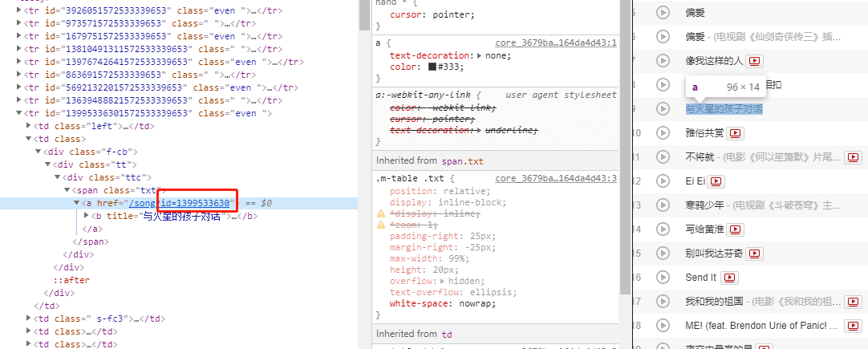The width and height of the screenshot is (868, 349).
Task: Open the MV icon next to 写给黄淮
Action: [736, 229]
